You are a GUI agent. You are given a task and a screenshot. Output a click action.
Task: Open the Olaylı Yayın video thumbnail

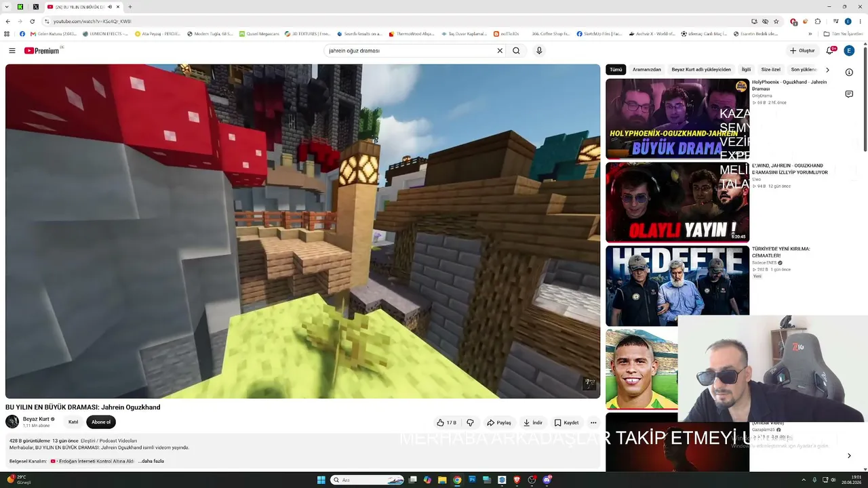pyautogui.click(x=677, y=202)
